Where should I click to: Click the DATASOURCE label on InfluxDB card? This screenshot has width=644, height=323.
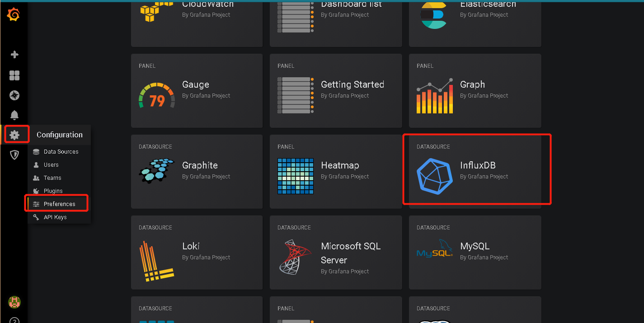point(433,147)
